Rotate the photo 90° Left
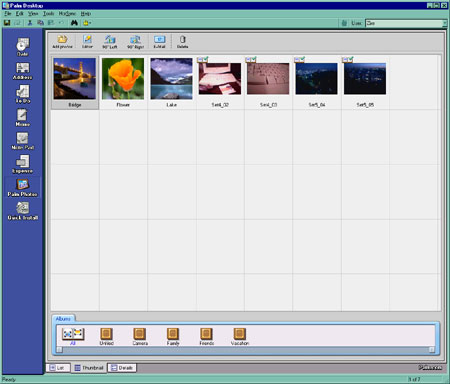Viewport: 450px width, 384px height. point(110,42)
